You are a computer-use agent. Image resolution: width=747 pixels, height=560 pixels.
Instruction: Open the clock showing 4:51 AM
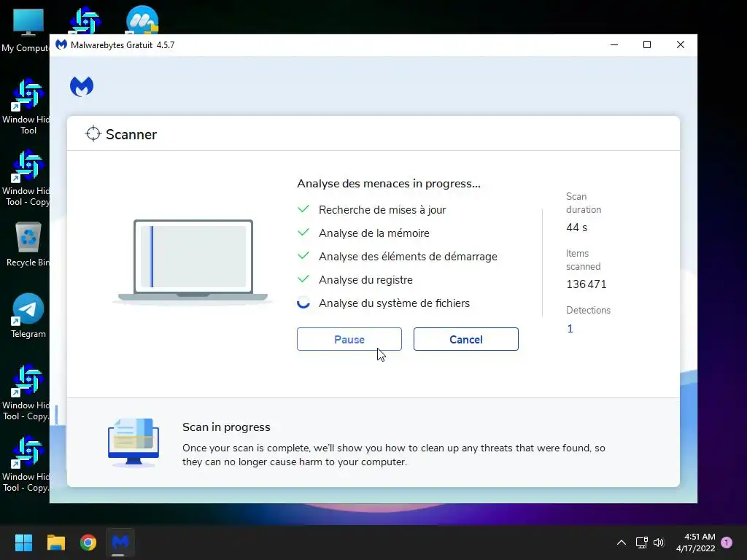tap(696, 542)
